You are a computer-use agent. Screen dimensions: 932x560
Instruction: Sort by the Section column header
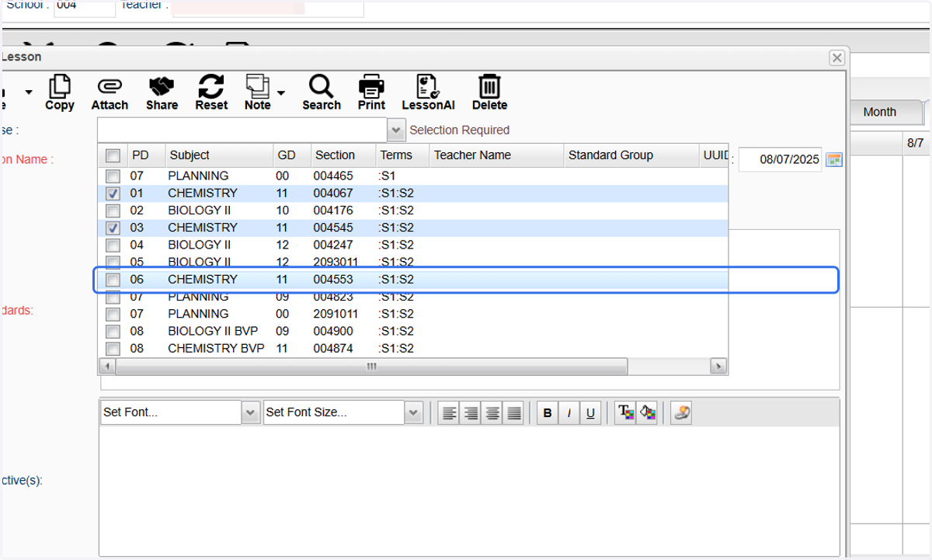coord(343,155)
